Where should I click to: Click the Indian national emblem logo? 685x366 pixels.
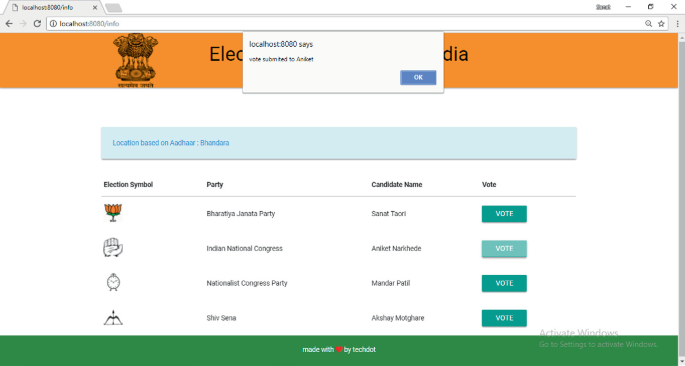pos(135,60)
